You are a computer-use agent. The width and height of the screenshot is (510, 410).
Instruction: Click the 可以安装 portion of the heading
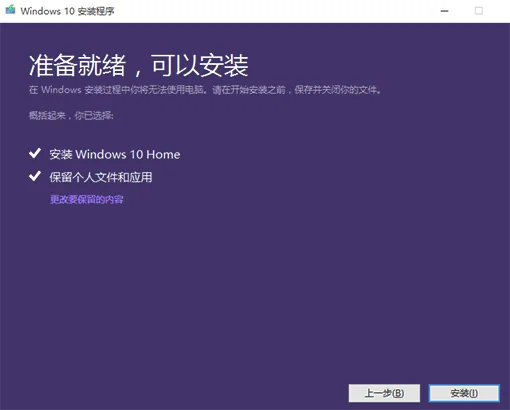point(200,66)
